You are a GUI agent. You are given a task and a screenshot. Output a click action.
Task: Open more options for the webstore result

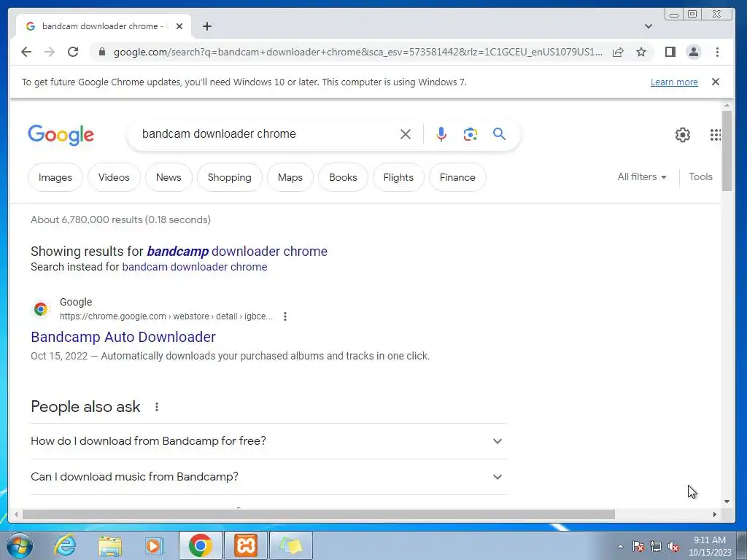(x=285, y=316)
